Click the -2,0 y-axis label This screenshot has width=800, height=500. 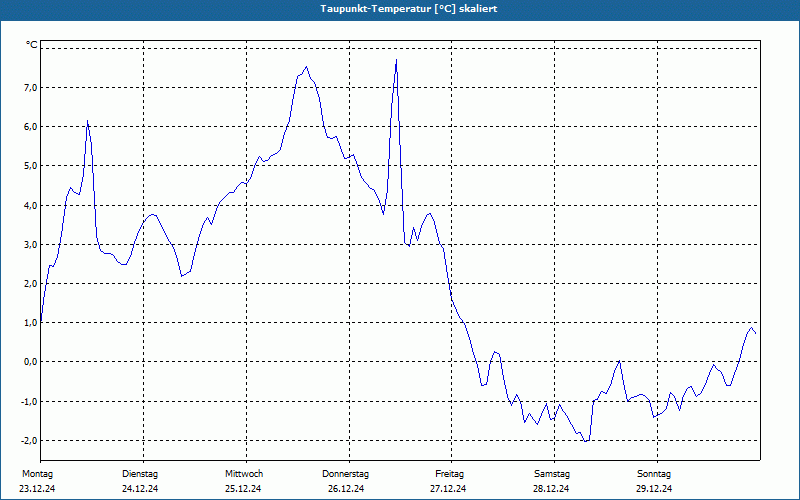click(30, 440)
